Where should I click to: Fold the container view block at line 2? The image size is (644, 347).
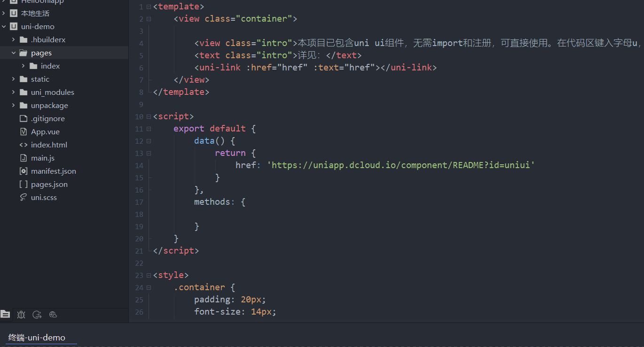tap(149, 19)
